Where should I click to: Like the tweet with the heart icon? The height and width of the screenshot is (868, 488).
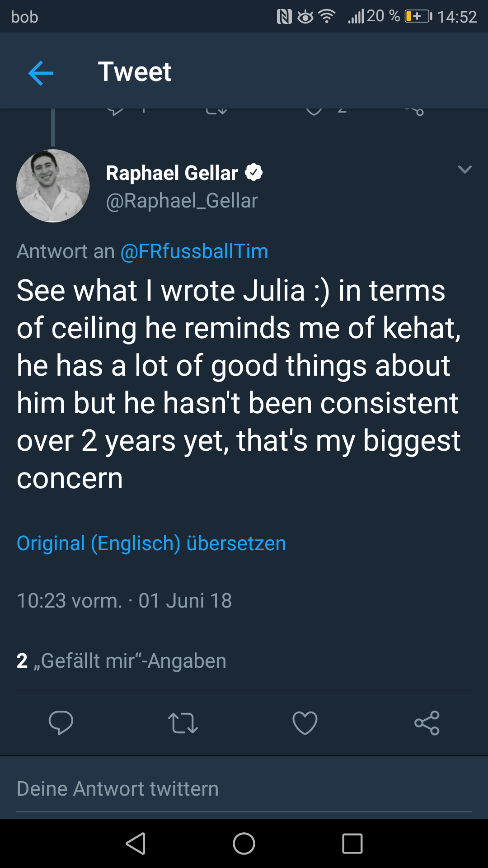pos(305,722)
